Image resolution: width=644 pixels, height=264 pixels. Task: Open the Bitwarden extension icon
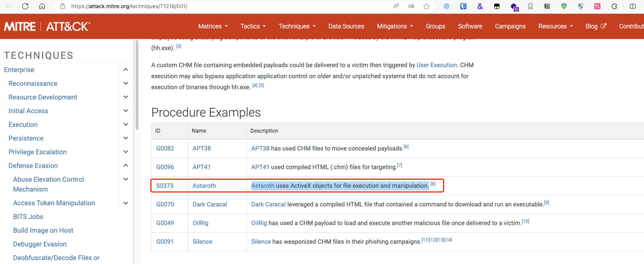point(463,6)
